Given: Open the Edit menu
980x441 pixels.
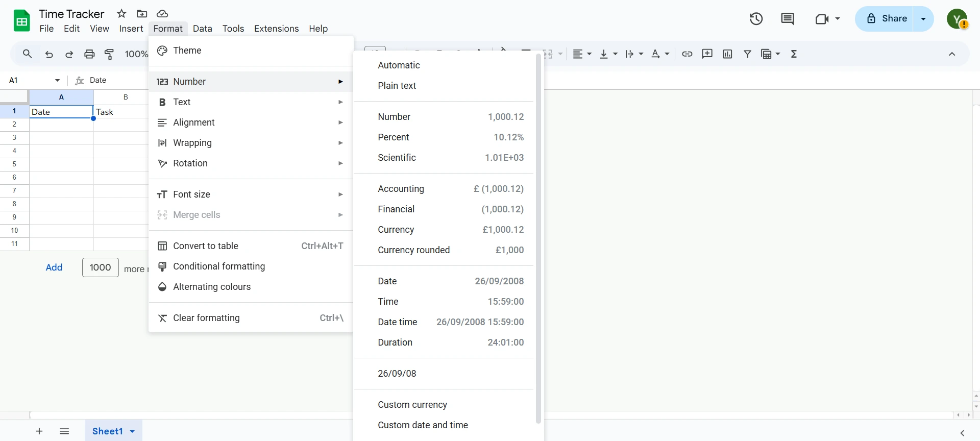Looking at the screenshot, I should click(x=71, y=29).
